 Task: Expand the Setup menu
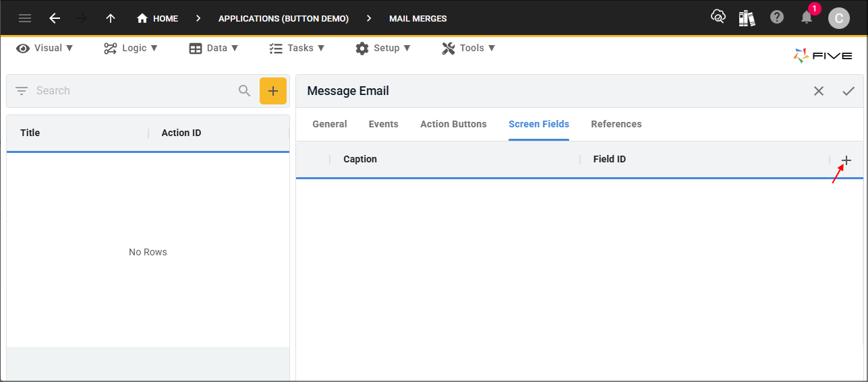383,48
